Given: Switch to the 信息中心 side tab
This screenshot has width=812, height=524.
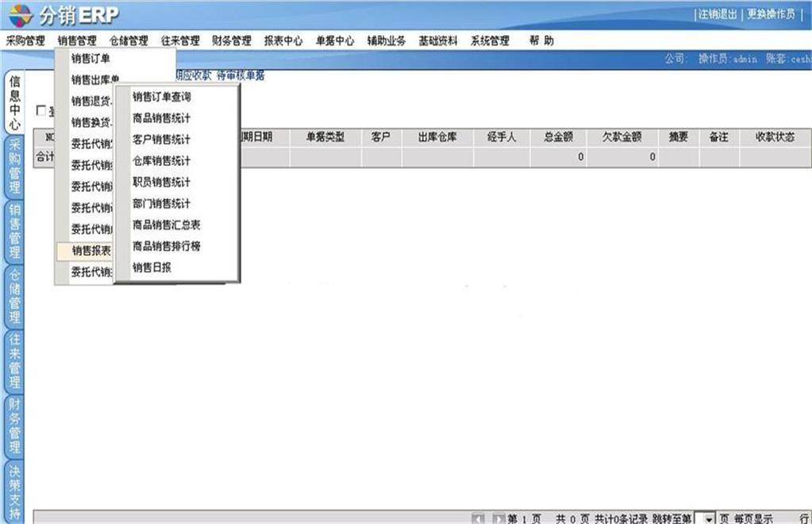Looking at the screenshot, I should click(x=14, y=102).
